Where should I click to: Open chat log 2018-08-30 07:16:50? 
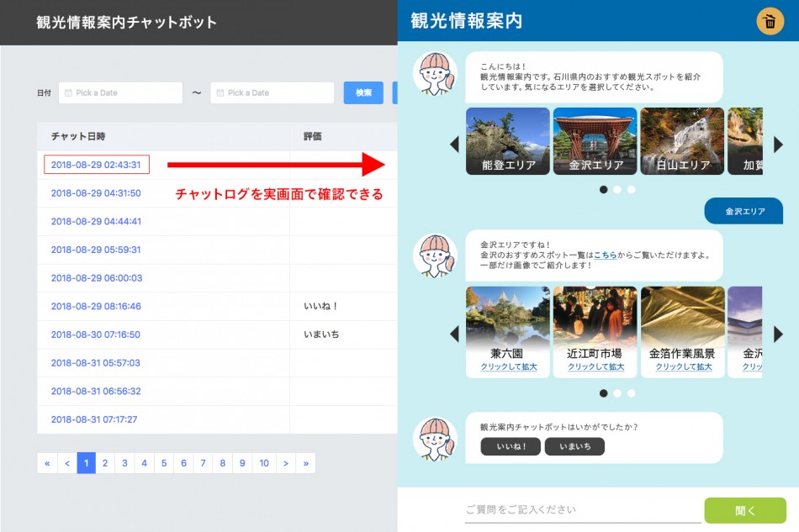click(x=96, y=334)
